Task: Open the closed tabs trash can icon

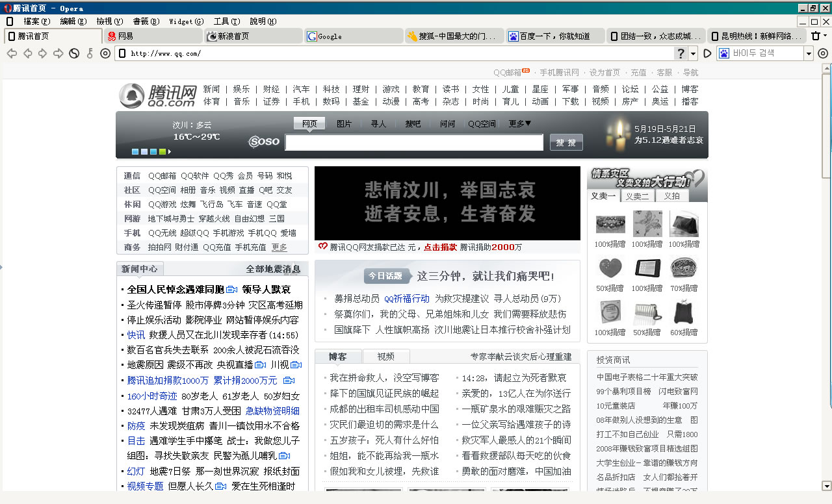Action: click(816, 36)
